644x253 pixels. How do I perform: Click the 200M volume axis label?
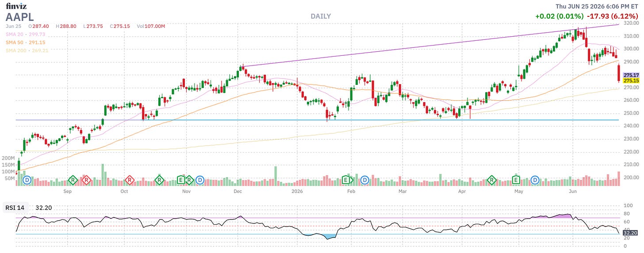point(8,157)
